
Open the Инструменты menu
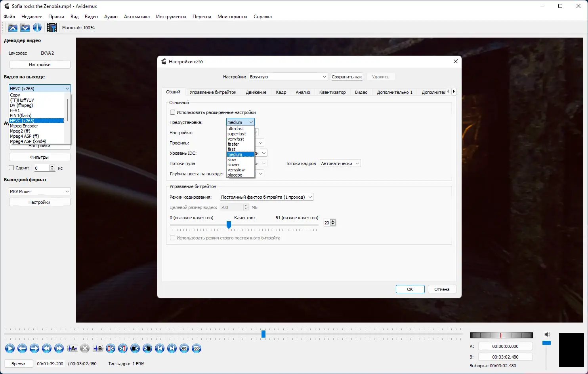click(171, 17)
